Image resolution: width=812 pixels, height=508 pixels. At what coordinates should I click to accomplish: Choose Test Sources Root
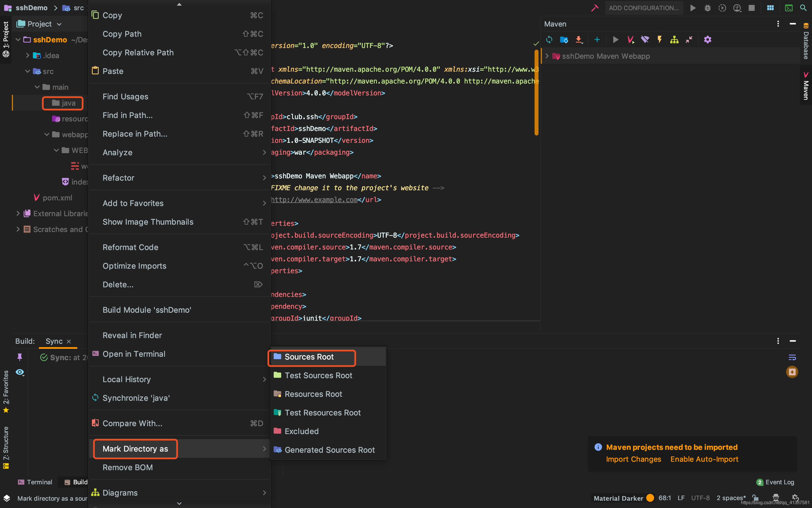click(x=328, y=375)
